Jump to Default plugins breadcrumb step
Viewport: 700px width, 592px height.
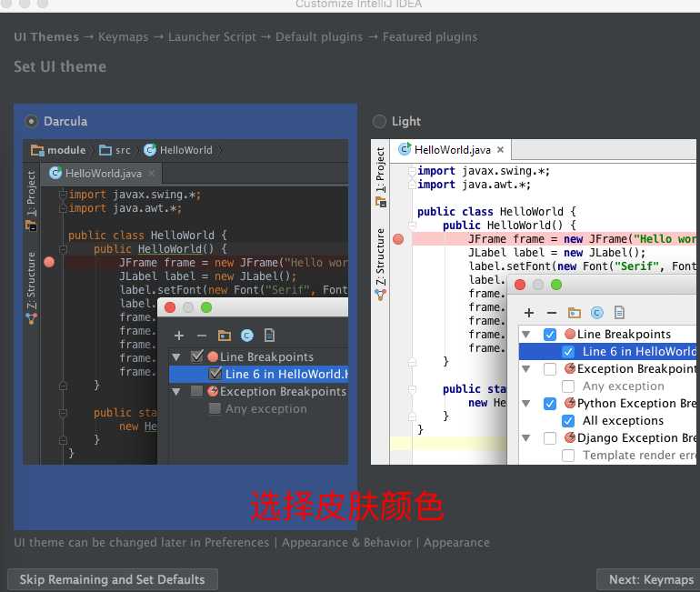click(319, 36)
